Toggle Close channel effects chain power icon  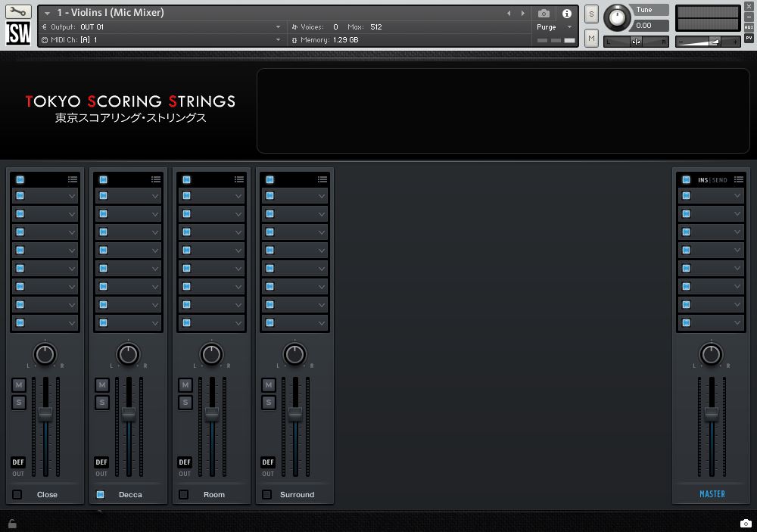pos(20,179)
